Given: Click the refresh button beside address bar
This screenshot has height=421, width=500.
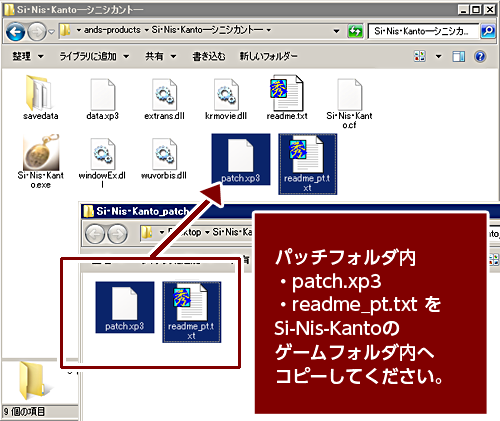Looking at the screenshot, I should click(355, 31).
